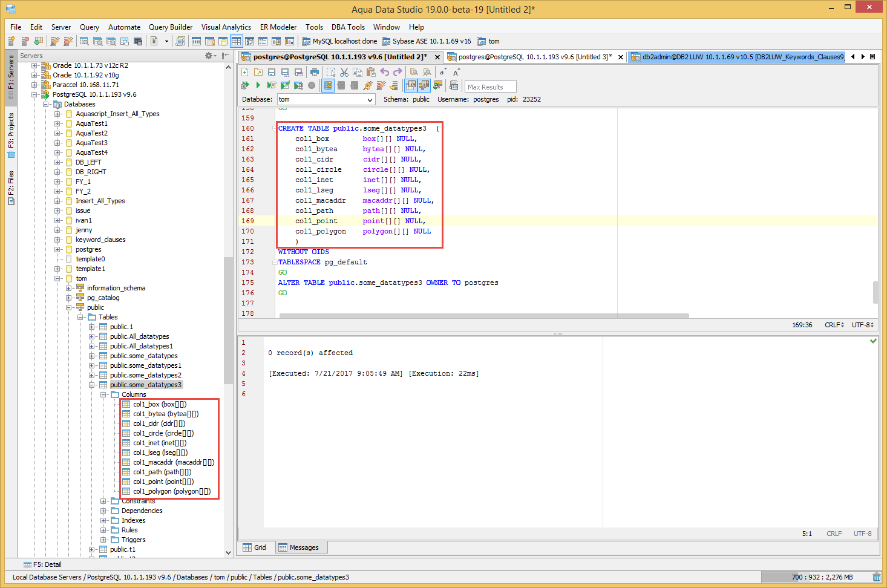This screenshot has width=887, height=588.
Task: Open the DBA Tools menu
Action: [x=348, y=27]
